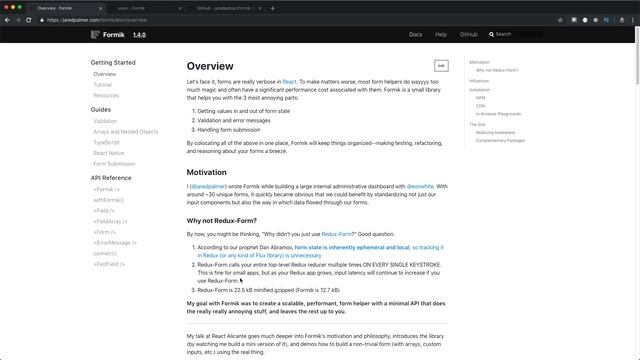Viewport: 640px width, 360px height.
Task: Jump to Installation in table of contents
Action: [x=480, y=90]
